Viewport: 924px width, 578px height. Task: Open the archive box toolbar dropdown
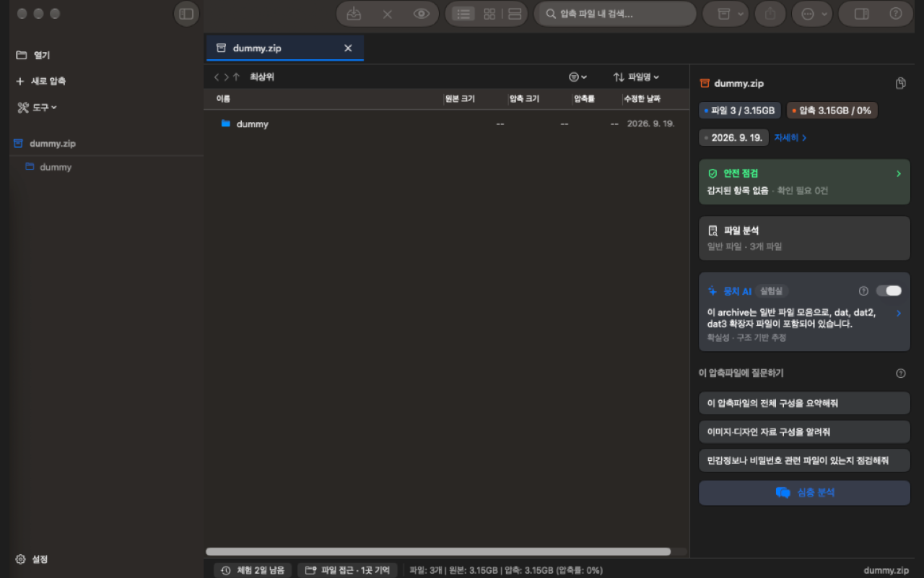[730, 14]
